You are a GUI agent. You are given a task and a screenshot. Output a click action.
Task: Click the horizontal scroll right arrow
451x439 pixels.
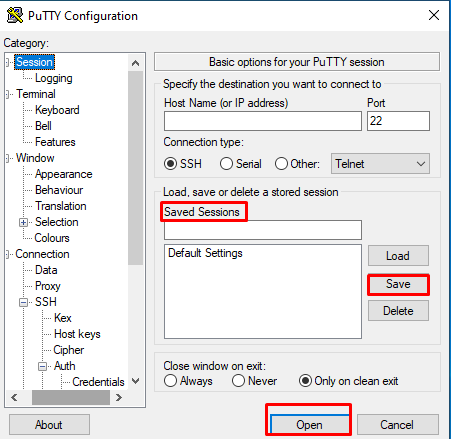click(119, 397)
